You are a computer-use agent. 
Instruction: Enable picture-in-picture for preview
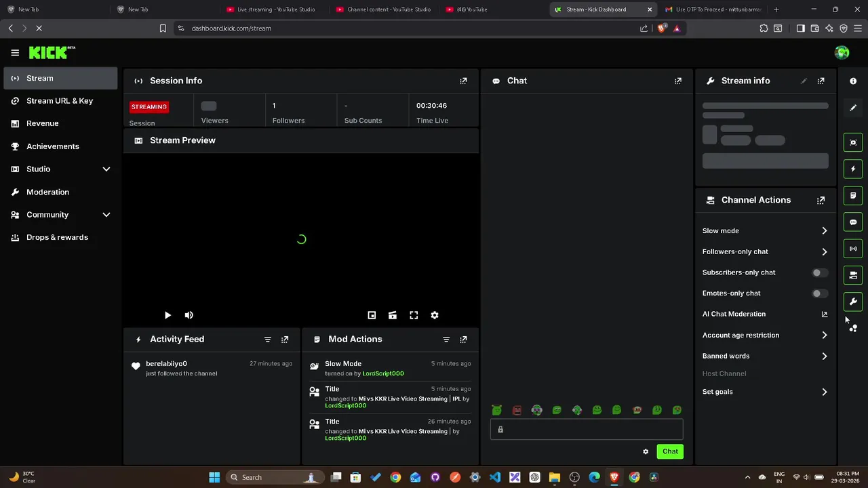pyautogui.click(x=372, y=315)
